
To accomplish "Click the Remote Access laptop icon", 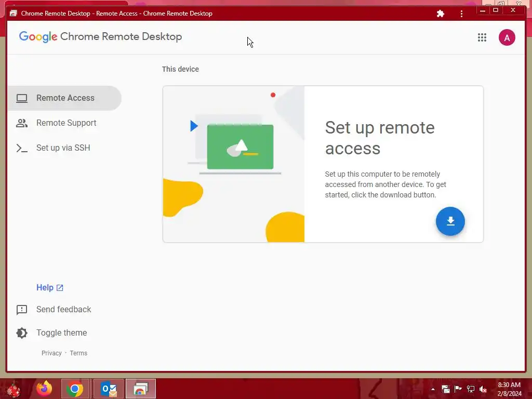I will [x=22, y=98].
